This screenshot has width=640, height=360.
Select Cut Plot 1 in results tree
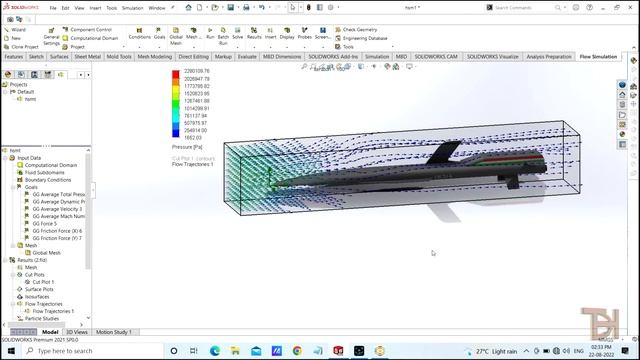[x=39, y=282]
